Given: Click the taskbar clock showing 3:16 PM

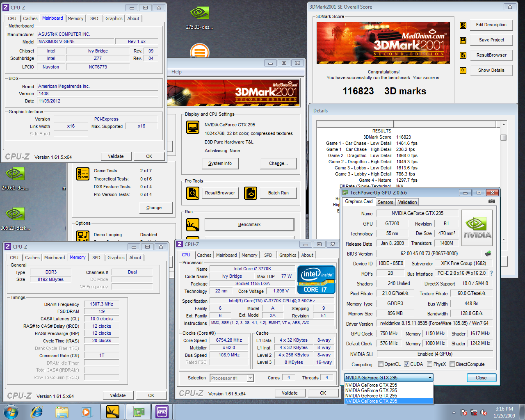Looking at the screenshot, I should point(504,412).
